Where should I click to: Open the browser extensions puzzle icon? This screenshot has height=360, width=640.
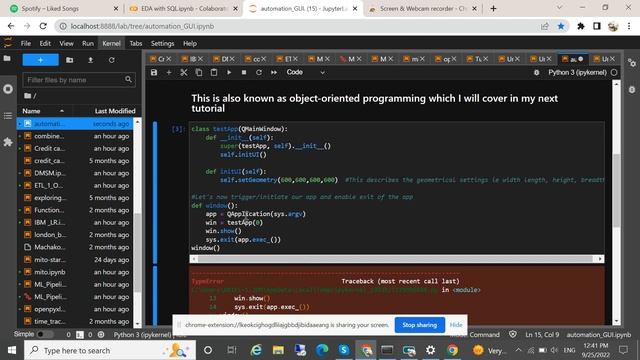pos(580,26)
